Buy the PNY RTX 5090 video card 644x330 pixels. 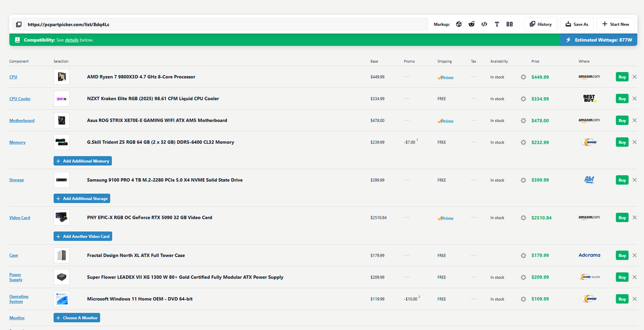coord(622,218)
